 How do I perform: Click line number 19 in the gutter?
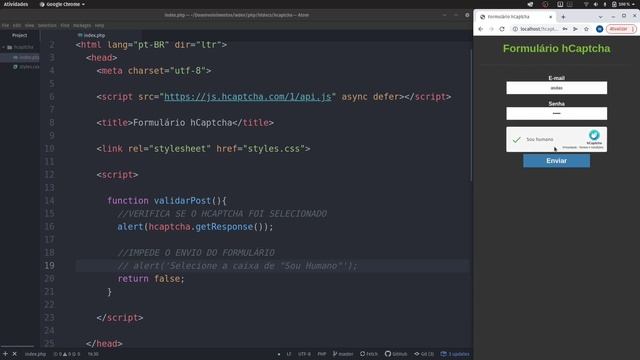[49, 266]
